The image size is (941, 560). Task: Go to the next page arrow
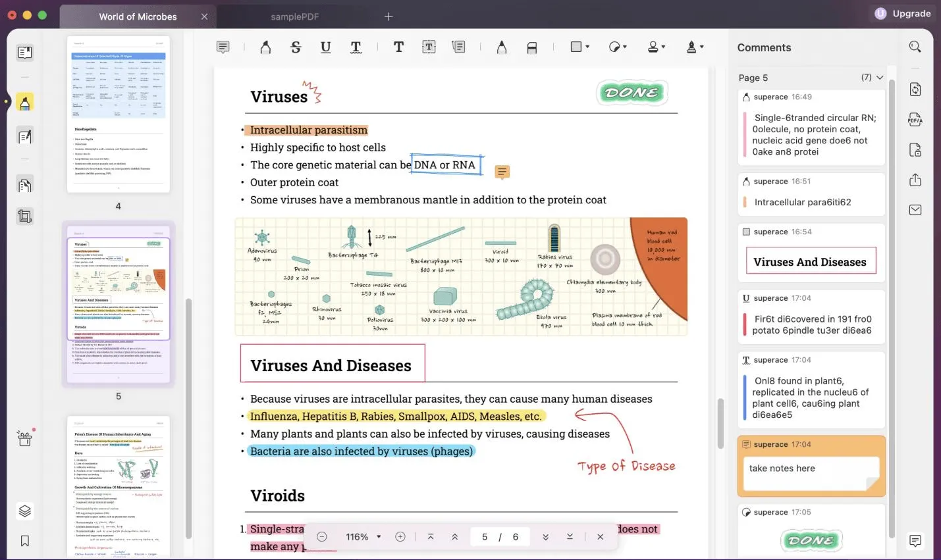[545, 537]
